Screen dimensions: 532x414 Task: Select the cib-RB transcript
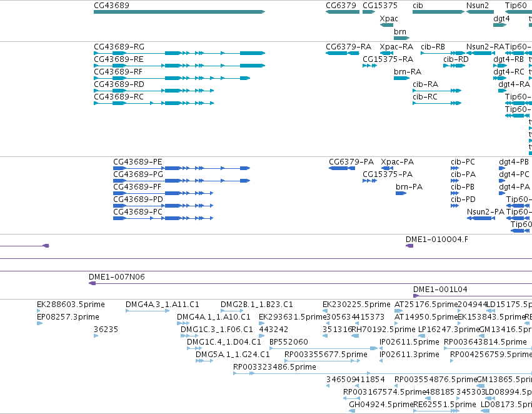(x=443, y=53)
